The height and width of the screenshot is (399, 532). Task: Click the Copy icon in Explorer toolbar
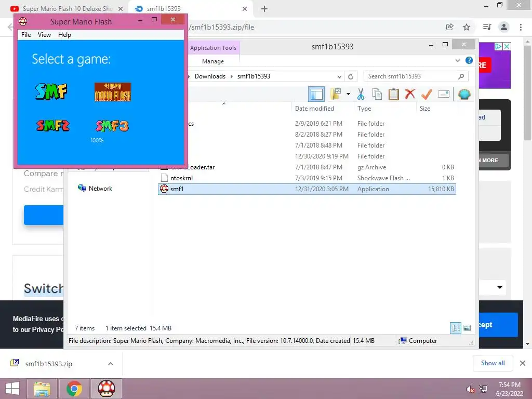pyautogui.click(x=377, y=94)
